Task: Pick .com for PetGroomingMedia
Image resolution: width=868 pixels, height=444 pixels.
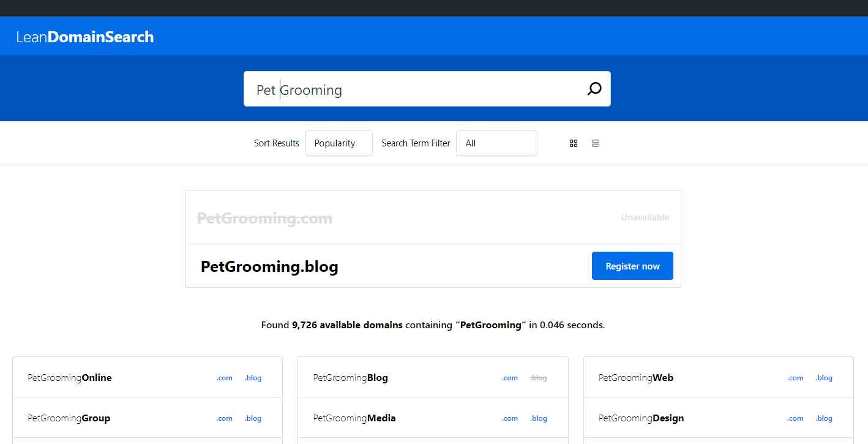Action: tap(510, 418)
